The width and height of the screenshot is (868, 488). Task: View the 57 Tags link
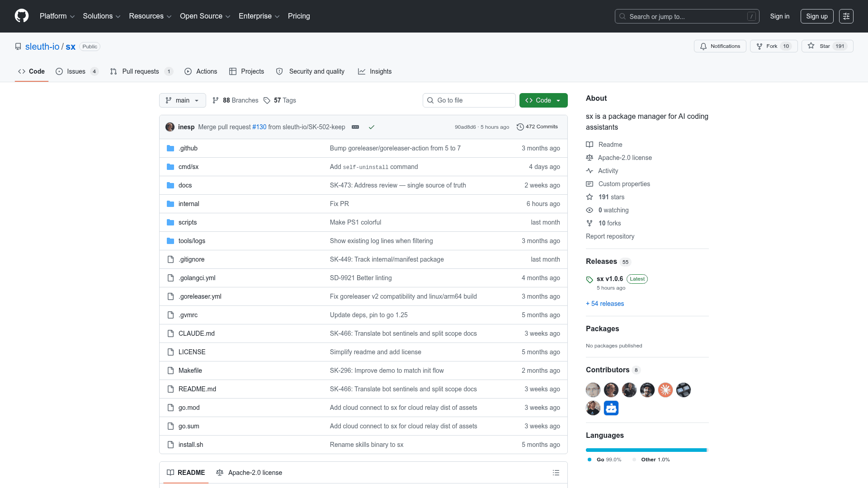click(280, 100)
